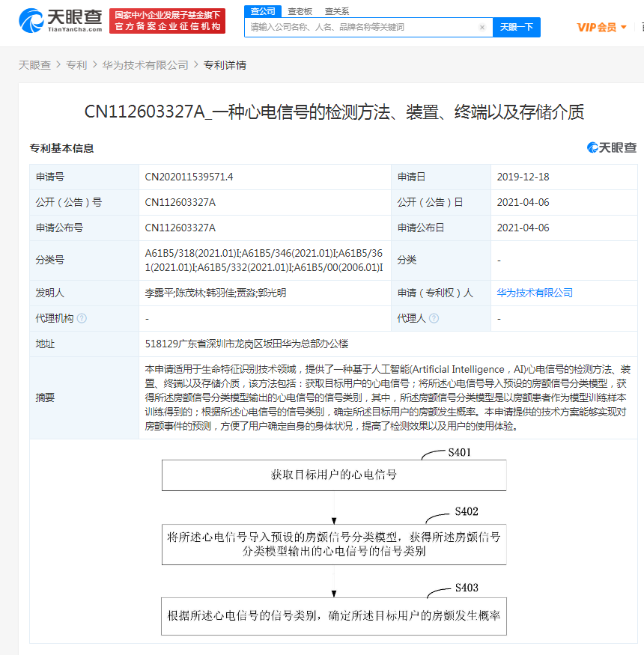The width and height of the screenshot is (644, 655).
Task: Click 2021-04-06 in the 申请公布日 row
Action: [x=523, y=228]
